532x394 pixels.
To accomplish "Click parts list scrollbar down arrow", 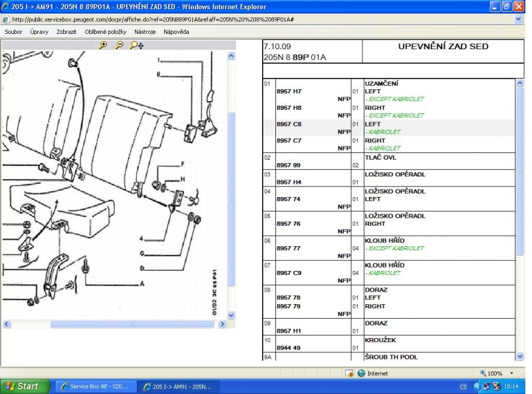I will tap(519, 356).
